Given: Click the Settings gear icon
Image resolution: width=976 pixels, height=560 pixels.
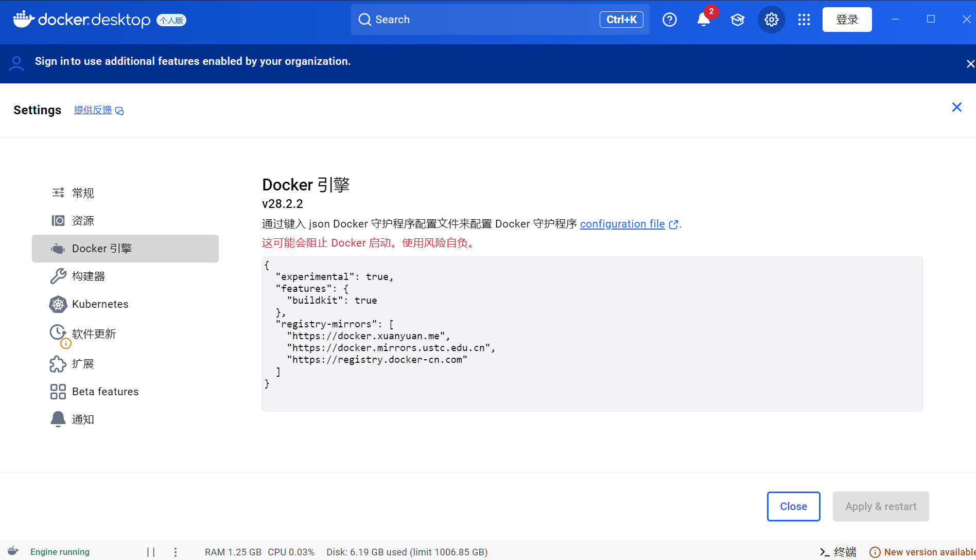Looking at the screenshot, I should [x=771, y=20].
